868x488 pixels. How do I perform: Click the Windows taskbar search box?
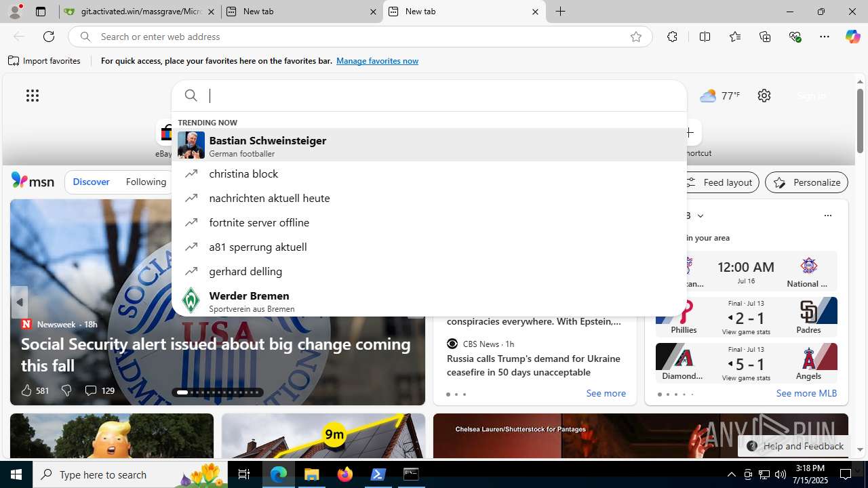pos(130,474)
